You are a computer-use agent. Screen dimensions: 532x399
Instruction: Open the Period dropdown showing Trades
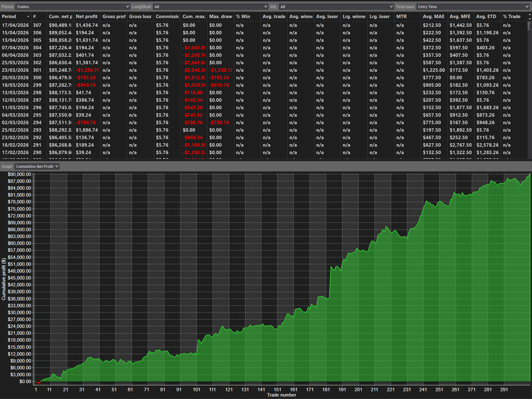pos(73,7)
